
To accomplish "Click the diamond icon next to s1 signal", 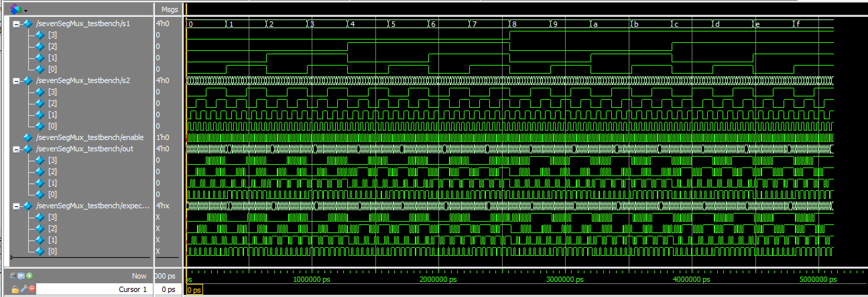I will 27,23.
